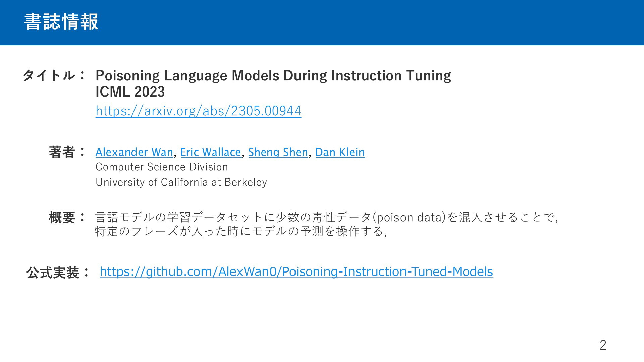This screenshot has height=362, width=644.
Task: Click University of California at Berkeley text
Action: 181,182
